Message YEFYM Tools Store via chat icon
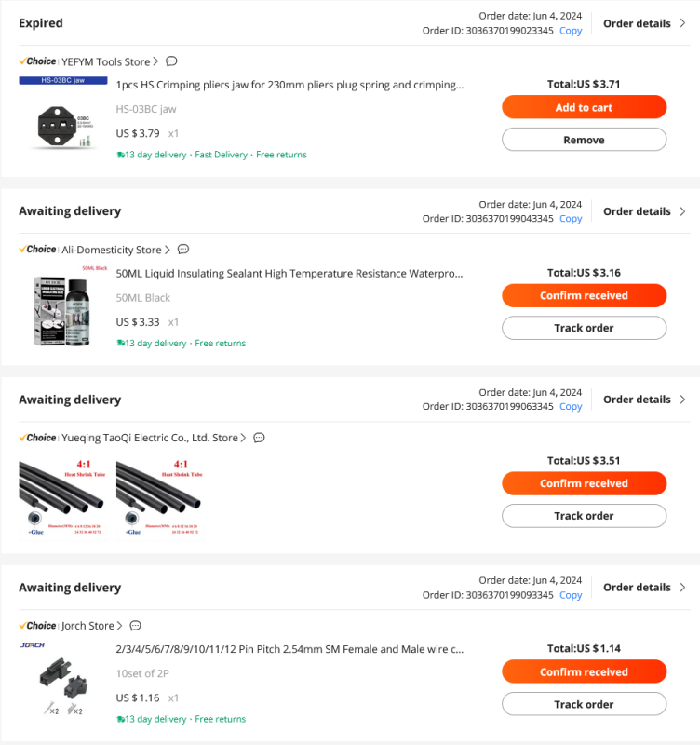This screenshot has width=700, height=745. point(171,61)
